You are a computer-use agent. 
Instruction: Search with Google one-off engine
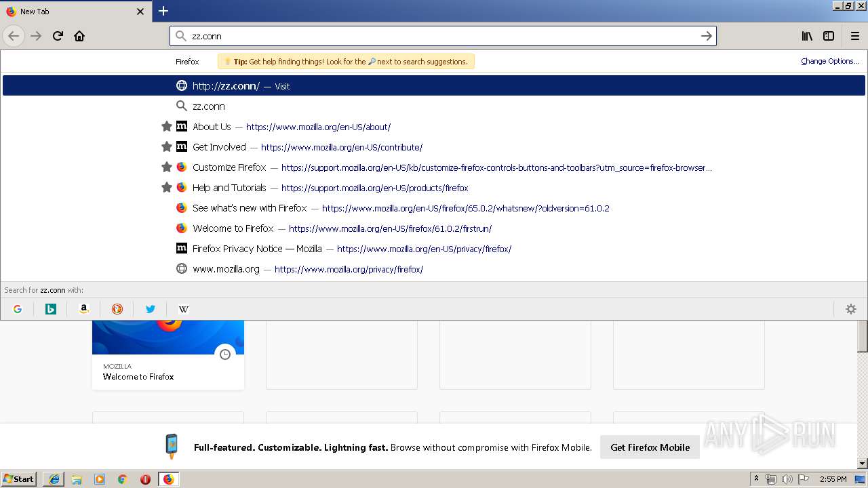pos(18,309)
